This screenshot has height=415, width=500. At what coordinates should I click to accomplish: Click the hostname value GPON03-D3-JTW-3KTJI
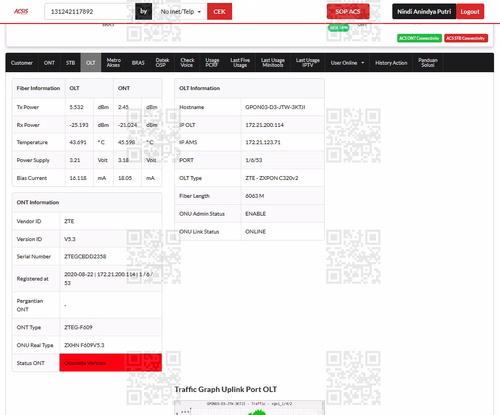click(x=275, y=107)
